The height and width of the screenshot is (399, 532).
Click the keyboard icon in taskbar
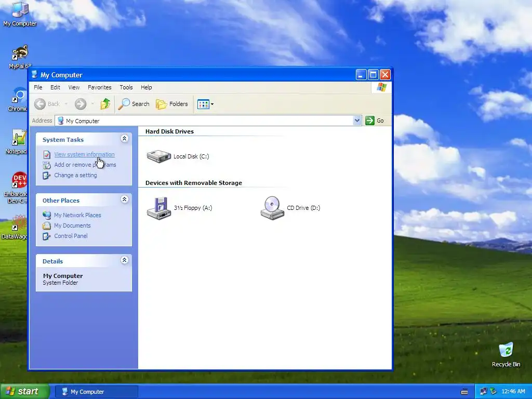[x=464, y=392]
